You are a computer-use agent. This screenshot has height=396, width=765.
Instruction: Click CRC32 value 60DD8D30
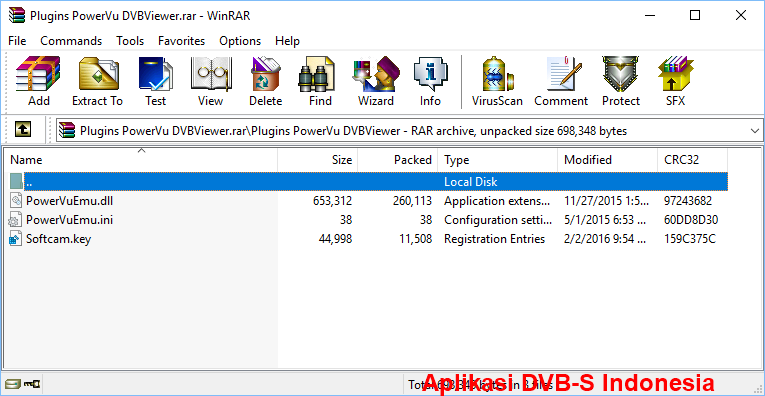pyautogui.click(x=691, y=220)
